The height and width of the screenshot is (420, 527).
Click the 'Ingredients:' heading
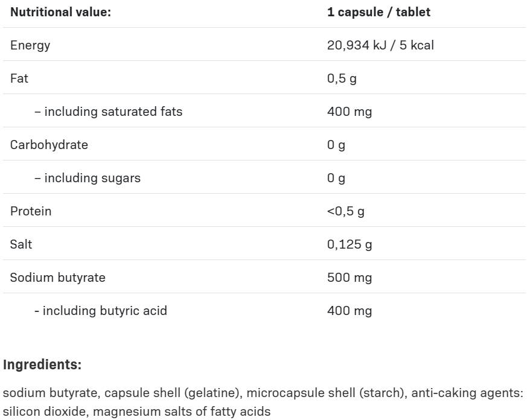[x=42, y=364]
